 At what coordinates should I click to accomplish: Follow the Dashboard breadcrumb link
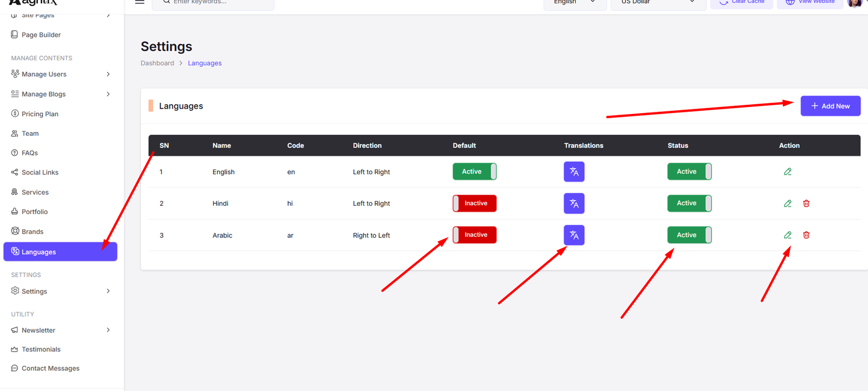coord(157,63)
